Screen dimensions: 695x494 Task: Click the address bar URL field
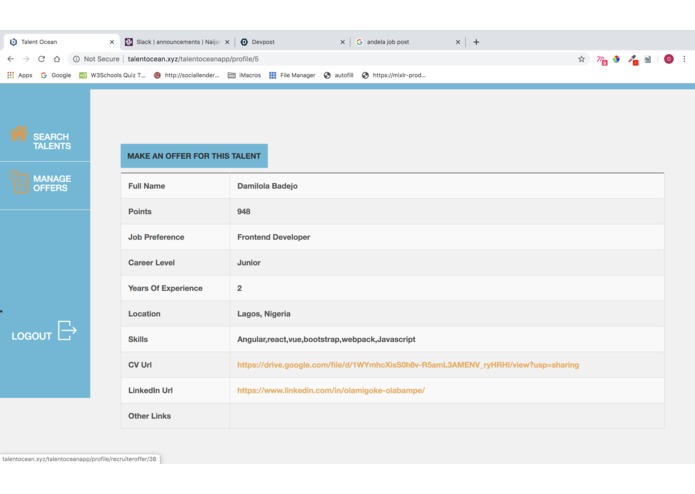tap(328, 59)
